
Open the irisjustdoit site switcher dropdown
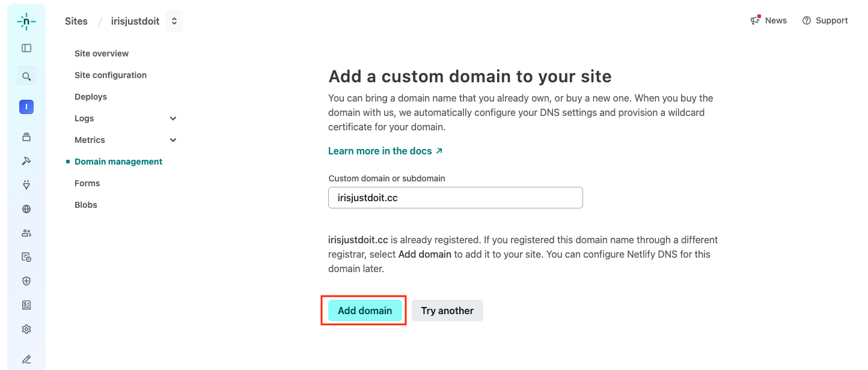[x=174, y=21]
